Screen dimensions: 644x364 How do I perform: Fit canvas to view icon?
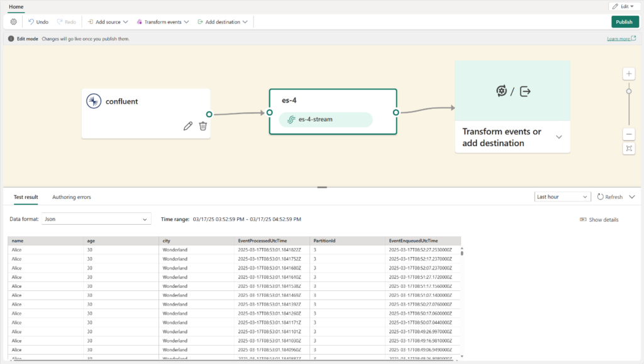629,149
